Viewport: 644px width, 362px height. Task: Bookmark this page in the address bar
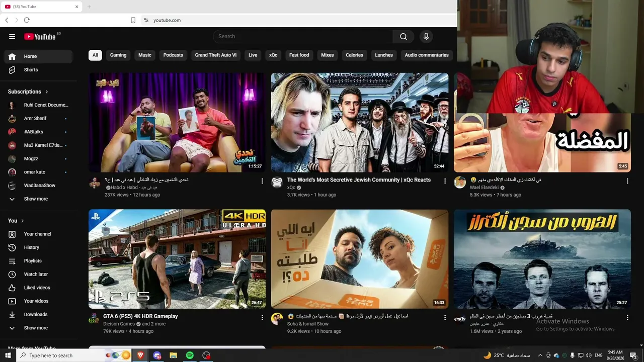click(133, 20)
